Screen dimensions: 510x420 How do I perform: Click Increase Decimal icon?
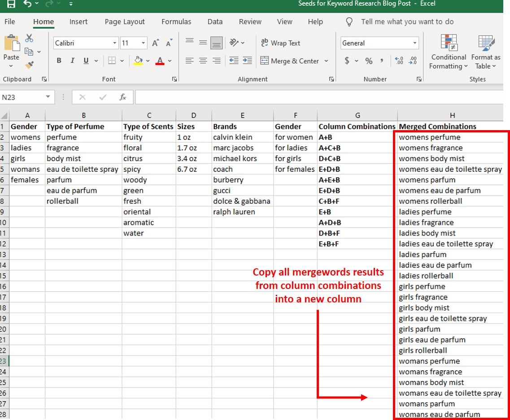coord(399,61)
